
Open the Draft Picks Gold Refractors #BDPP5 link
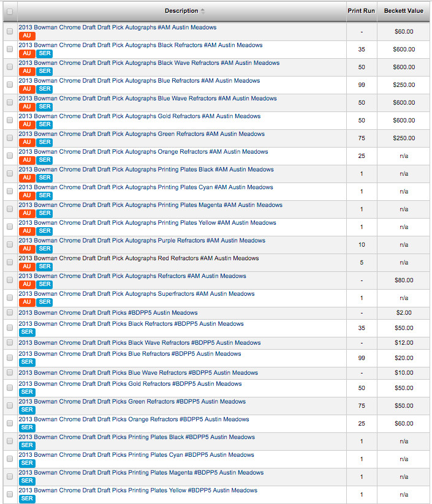[x=130, y=384]
